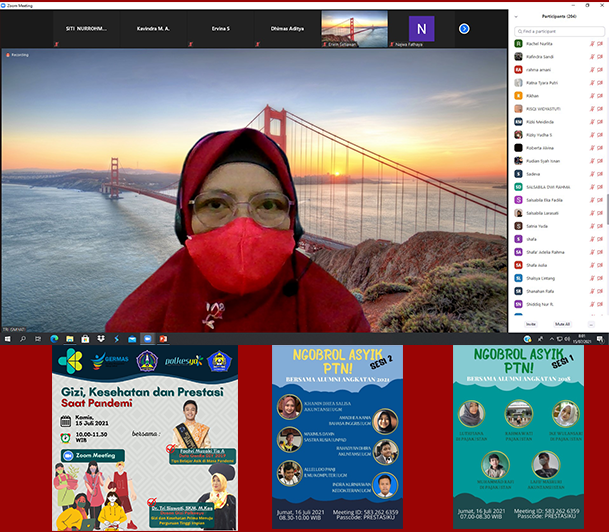This screenshot has height=532, width=609.
Task: Show the next participants with the blue arrow
Action: [464, 28]
